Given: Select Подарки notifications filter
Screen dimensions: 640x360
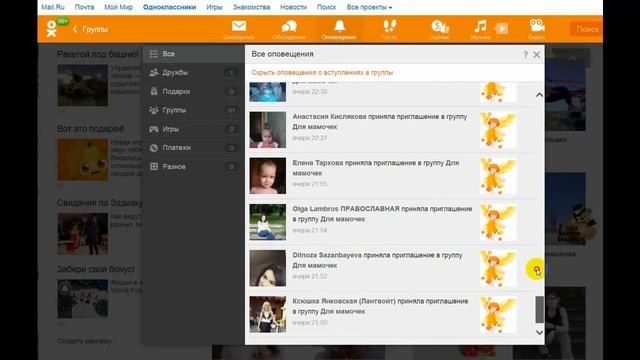Looking at the screenshot, I should click(x=193, y=91).
